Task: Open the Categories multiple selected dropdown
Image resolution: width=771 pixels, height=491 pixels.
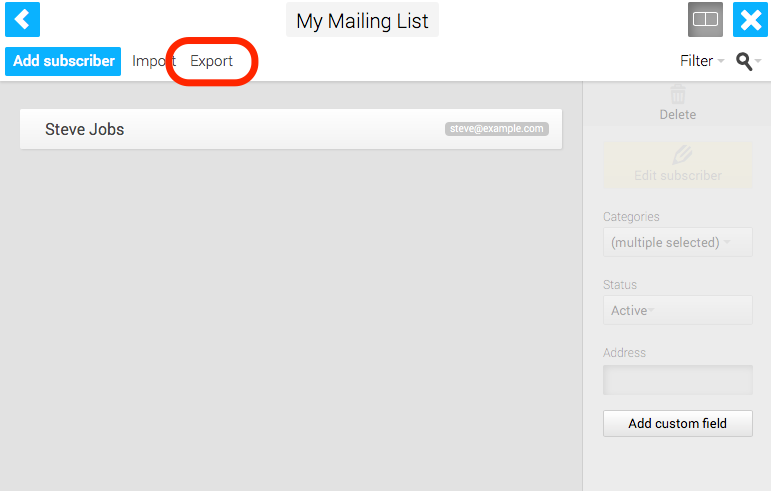Action: 678,242
